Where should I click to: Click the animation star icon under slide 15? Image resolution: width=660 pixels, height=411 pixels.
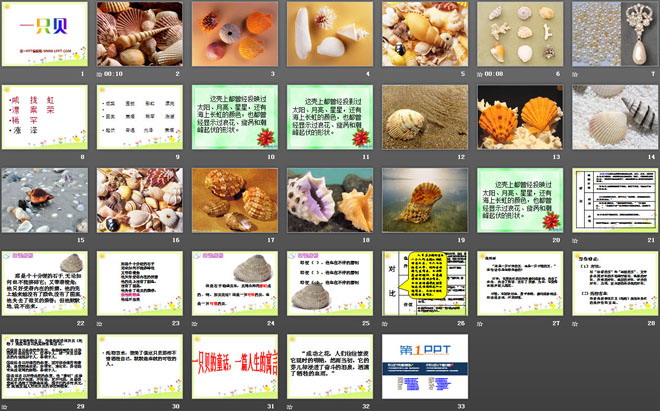tap(7, 239)
